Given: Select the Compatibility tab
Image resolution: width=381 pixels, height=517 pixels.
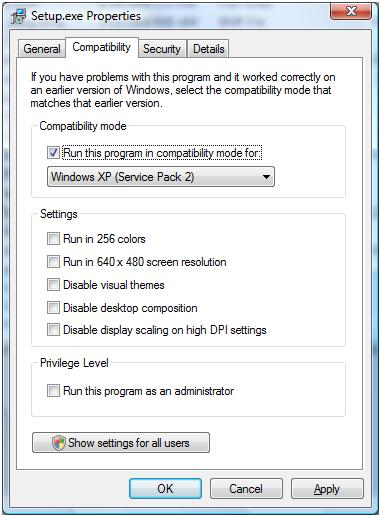Looking at the screenshot, I should tap(101, 47).
